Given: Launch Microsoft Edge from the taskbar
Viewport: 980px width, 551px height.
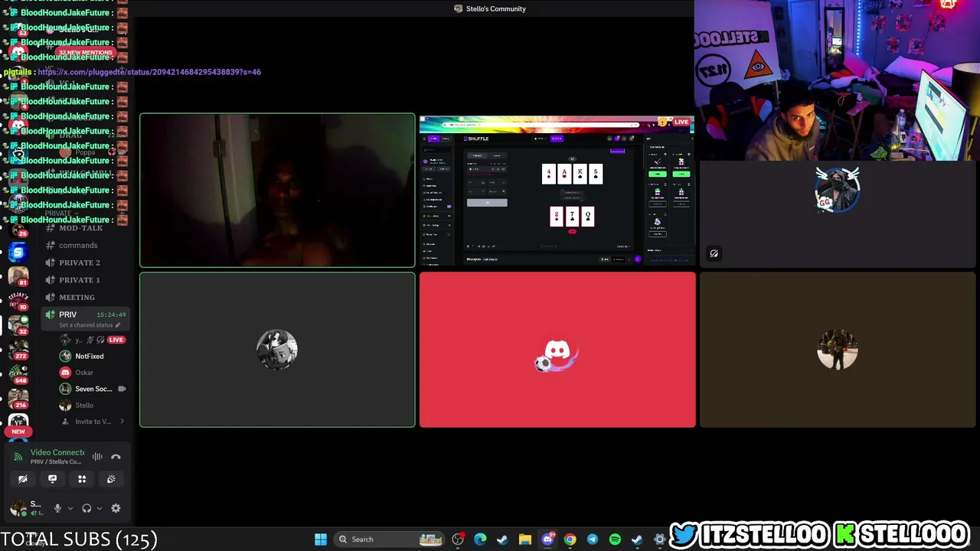Looking at the screenshot, I should pyautogui.click(x=480, y=540).
